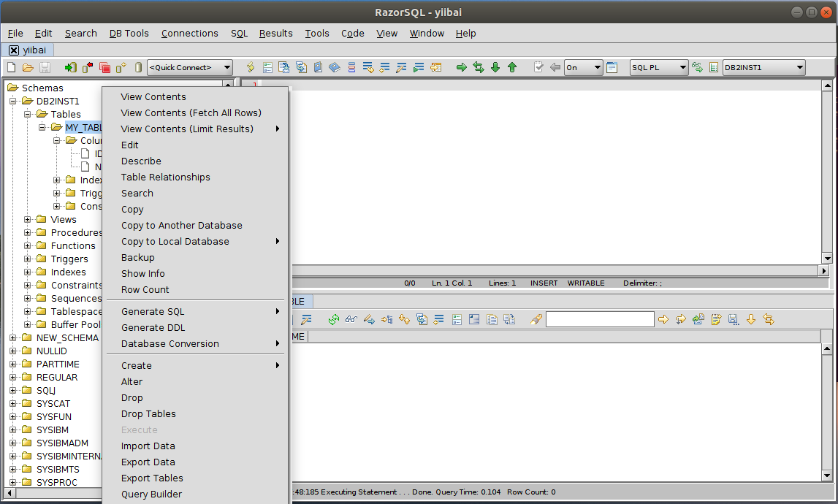Open the Results menu
The height and width of the screenshot is (504, 838).
pos(275,33)
